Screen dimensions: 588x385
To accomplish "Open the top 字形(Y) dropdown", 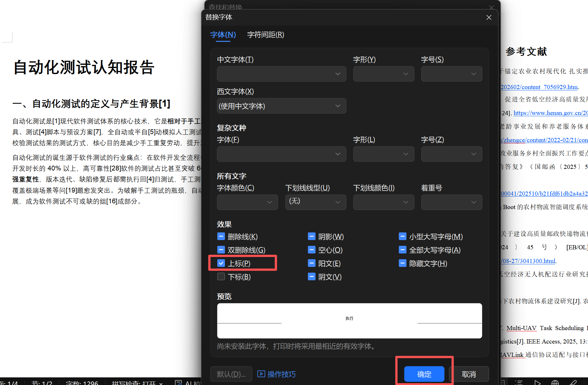I will pos(383,74).
